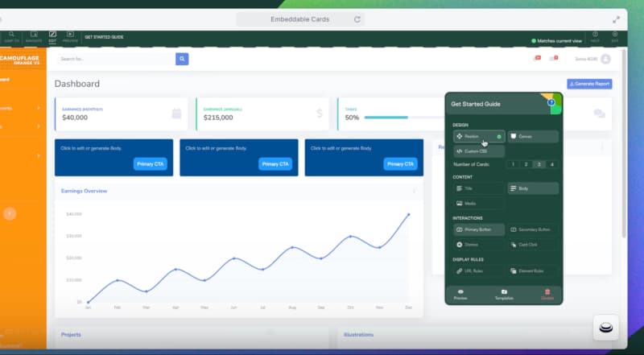Viewport: 644px width, 355px height.
Task: Click the Jump To search icon in top toolbar
Action: point(11,35)
